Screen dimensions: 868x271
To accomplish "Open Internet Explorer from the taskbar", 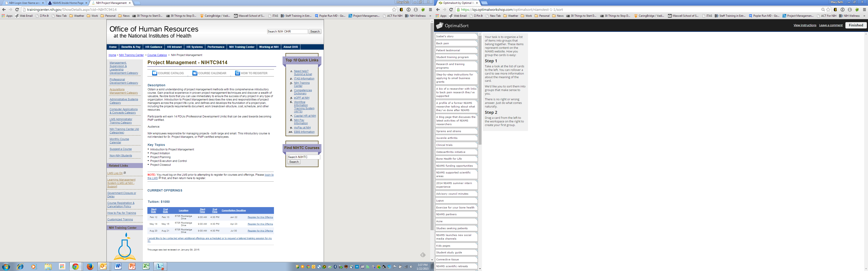I will (x=20, y=267).
